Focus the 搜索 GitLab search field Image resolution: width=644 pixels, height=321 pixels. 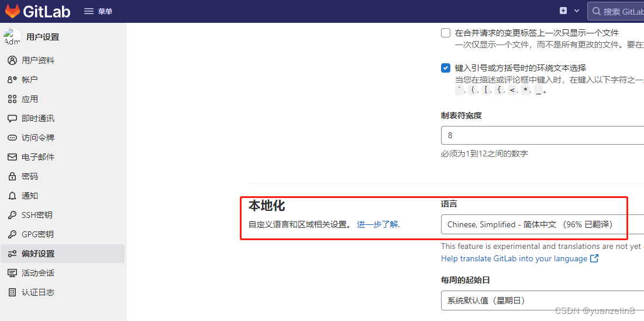pyautogui.click(x=616, y=12)
